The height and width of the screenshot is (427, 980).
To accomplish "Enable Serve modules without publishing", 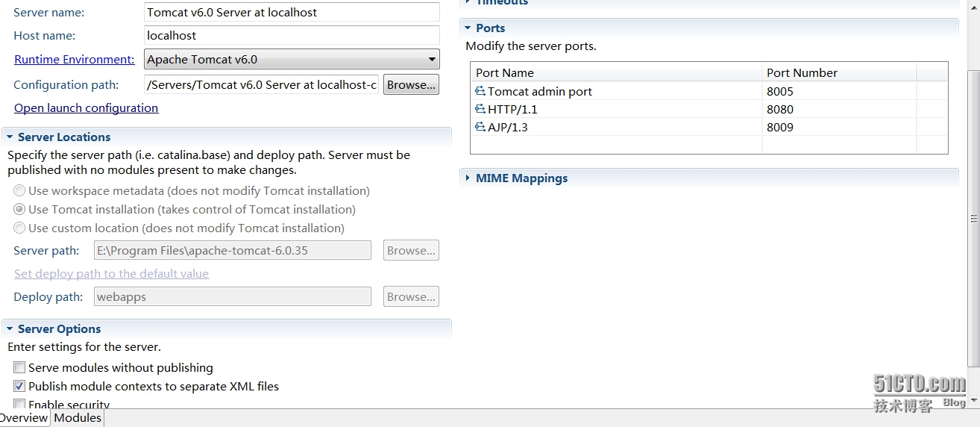I will click(x=19, y=368).
